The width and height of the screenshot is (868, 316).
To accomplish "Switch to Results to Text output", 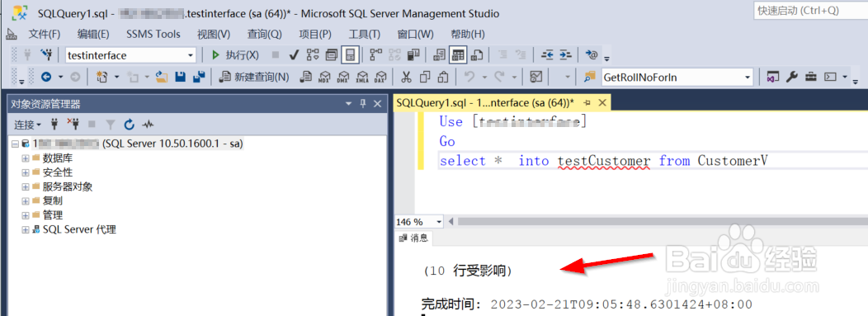I will point(440,55).
